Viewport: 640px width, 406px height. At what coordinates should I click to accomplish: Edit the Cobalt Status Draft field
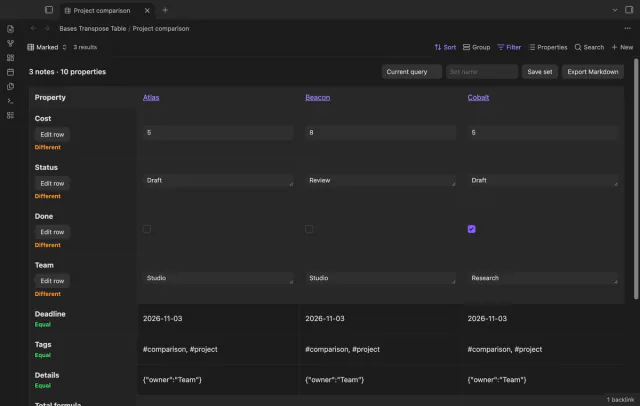543,180
